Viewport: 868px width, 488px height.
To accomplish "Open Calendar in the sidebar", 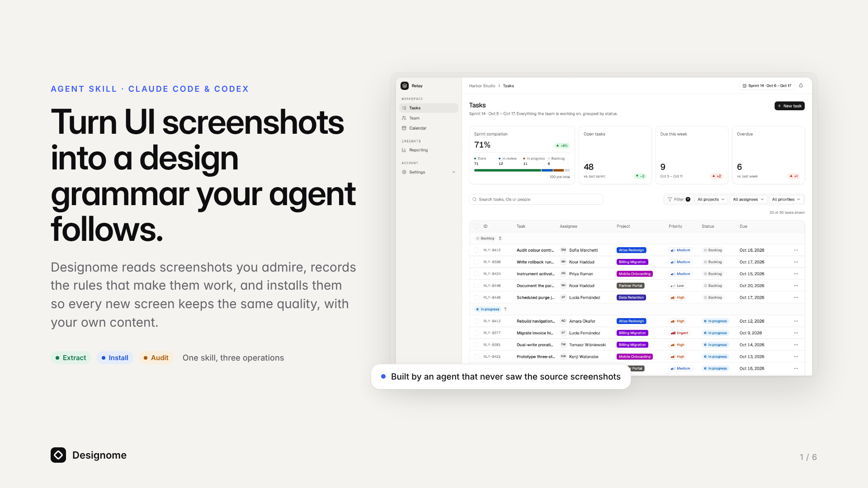I will [429, 128].
